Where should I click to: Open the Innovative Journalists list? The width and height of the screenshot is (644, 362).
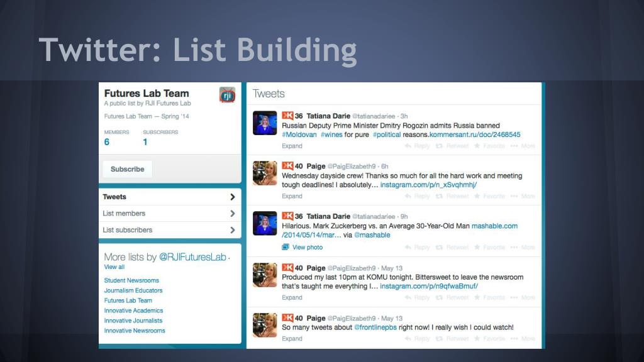click(x=133, y=321)
